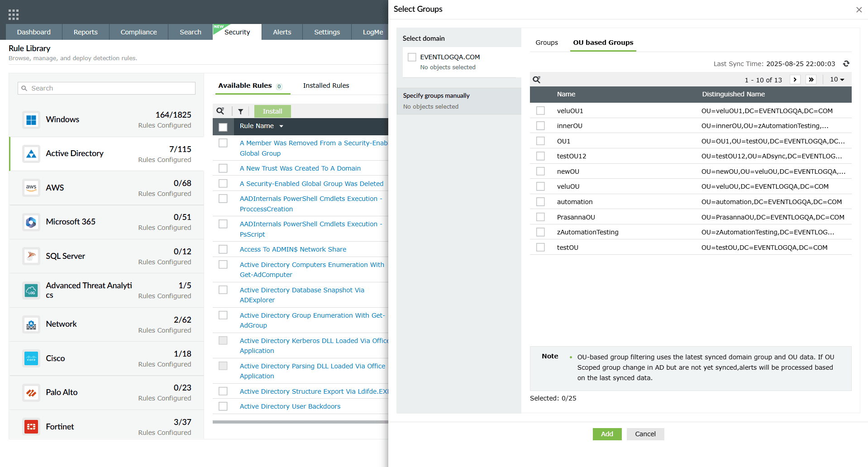Check the EVENTLOGQA.COM domain checkbox

coord(412,57)
